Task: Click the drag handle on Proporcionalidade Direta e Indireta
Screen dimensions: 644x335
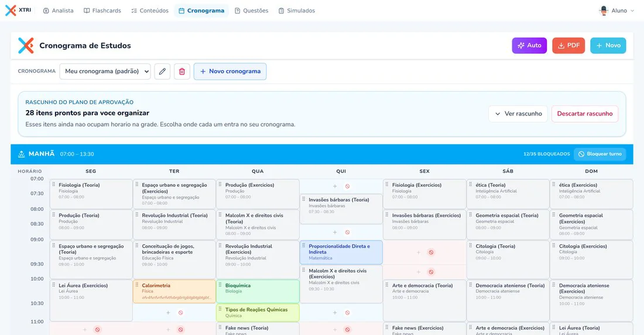Action: click(303, 246)
